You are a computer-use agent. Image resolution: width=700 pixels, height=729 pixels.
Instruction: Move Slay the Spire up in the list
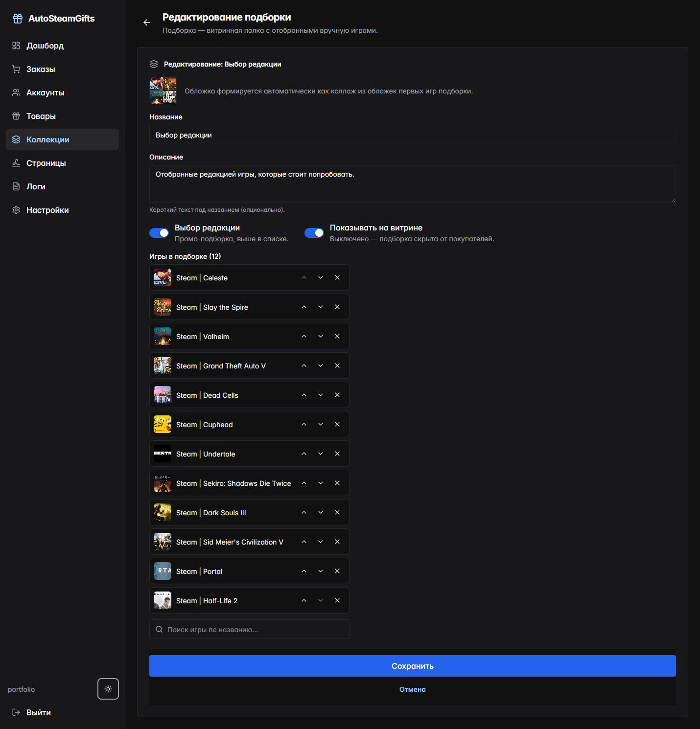click(x=304, y=307)
